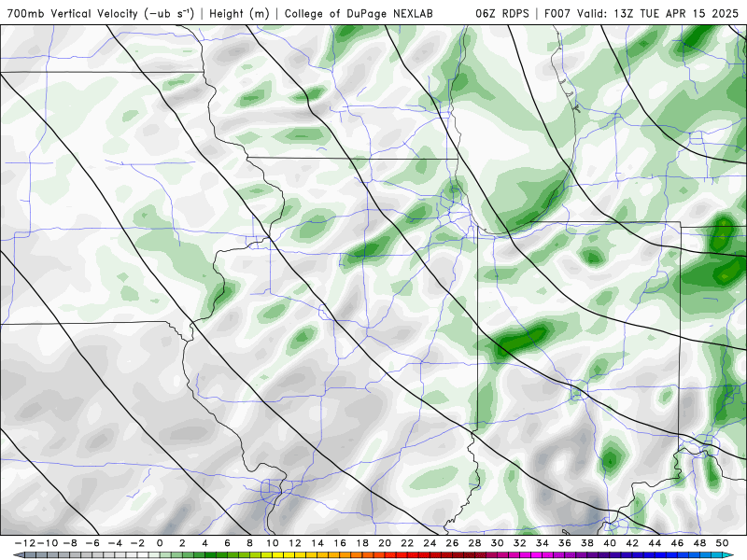Click the -10 colorbar label
Screen dimensions: 747x560
(48, 543)
